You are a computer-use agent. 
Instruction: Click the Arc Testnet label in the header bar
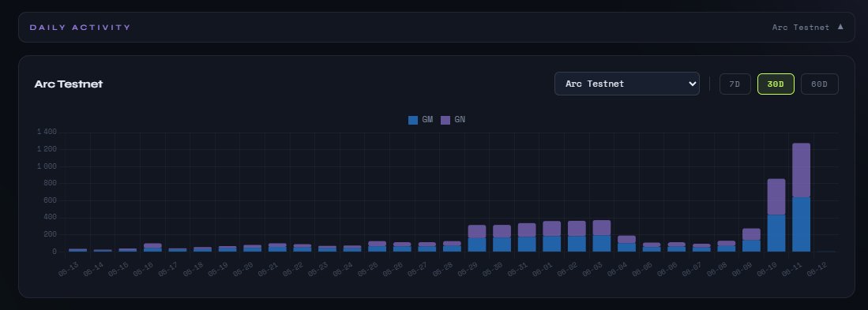(x=800, y=27)
